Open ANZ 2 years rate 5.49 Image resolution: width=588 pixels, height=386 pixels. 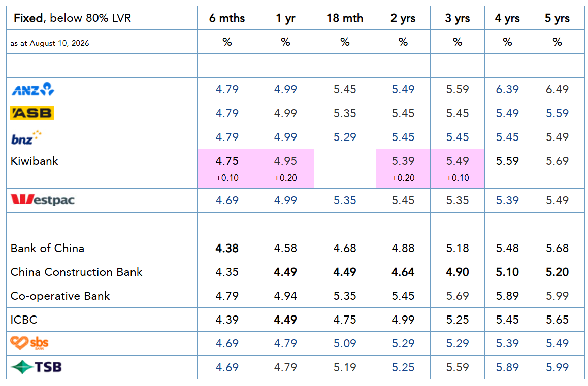point(403,90)
